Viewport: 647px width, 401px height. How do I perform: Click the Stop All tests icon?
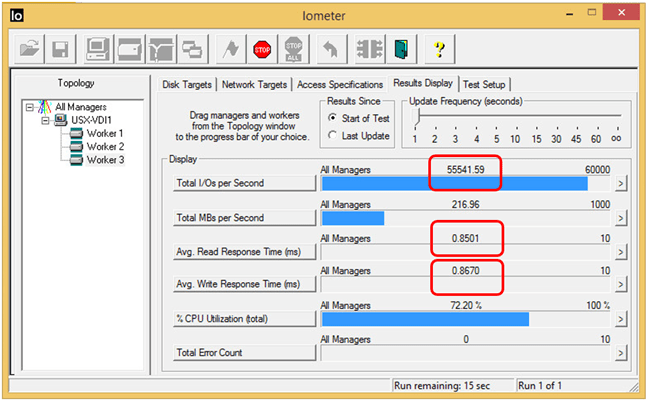(294, 49)
